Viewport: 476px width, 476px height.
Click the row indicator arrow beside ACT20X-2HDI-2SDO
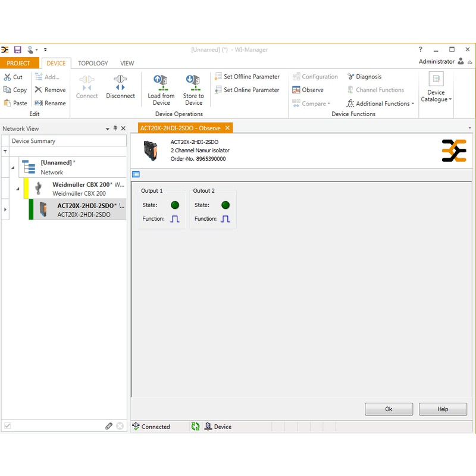(5, 209)
